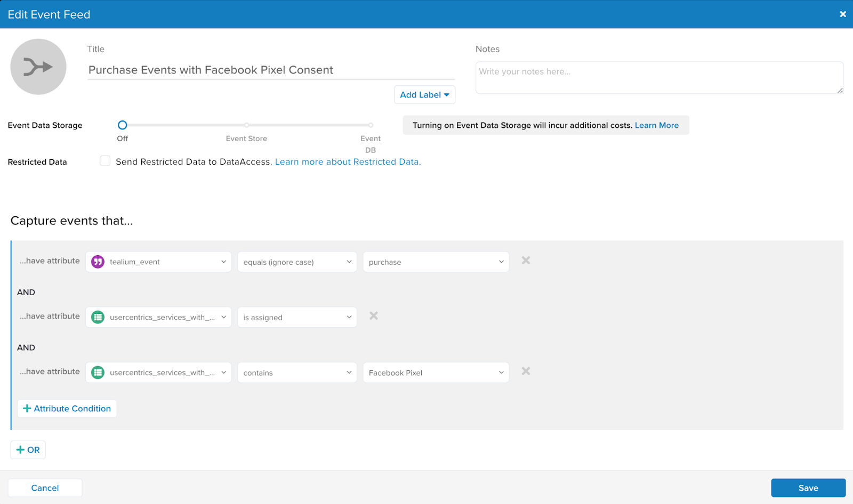Click the green icon in 'contains' row
The image size is (853, 504).
point(98,372)
